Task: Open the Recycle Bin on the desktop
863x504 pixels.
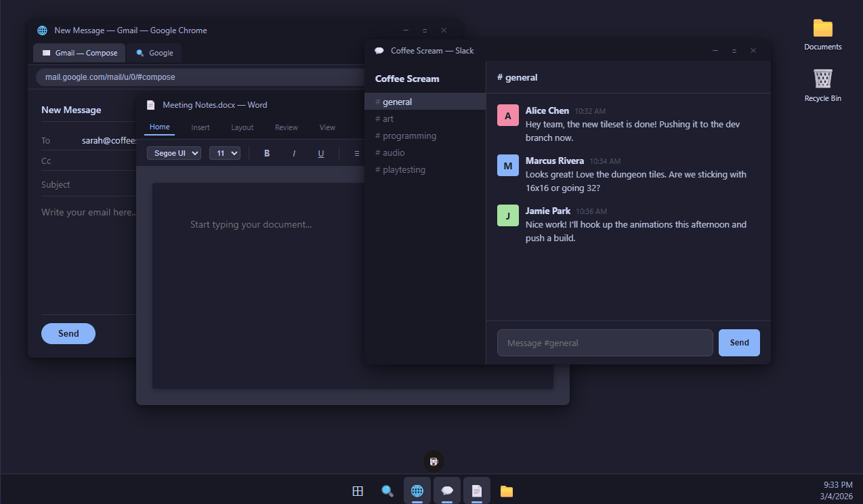Action: [822, 80]
